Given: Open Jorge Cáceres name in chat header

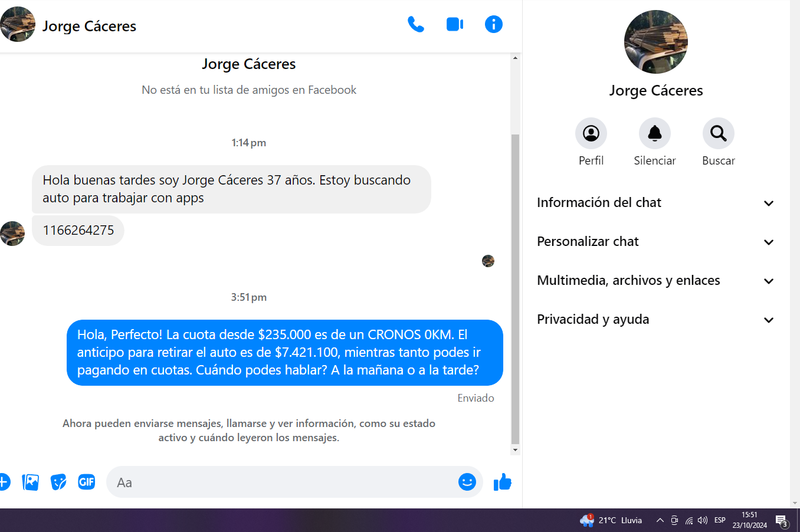Looking at the screenshot, I should pos(89,26).
